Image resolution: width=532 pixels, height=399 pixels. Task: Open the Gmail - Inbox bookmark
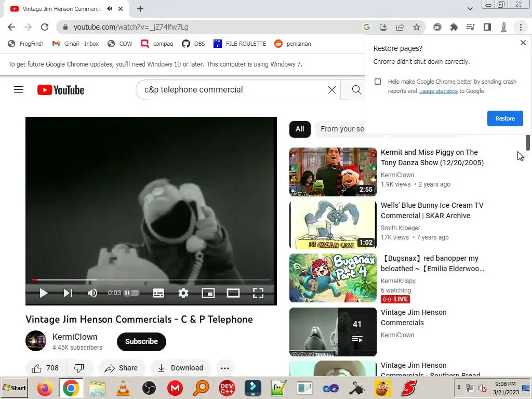point(76,44)
